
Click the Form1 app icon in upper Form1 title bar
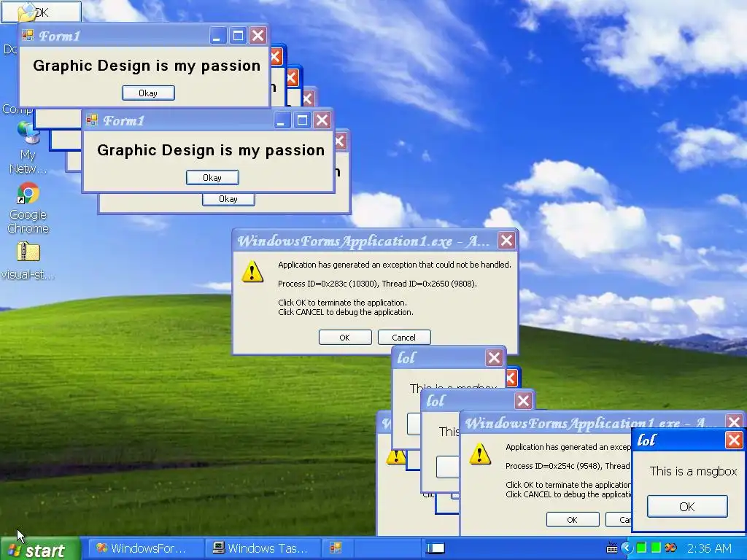tap(28, 35)
